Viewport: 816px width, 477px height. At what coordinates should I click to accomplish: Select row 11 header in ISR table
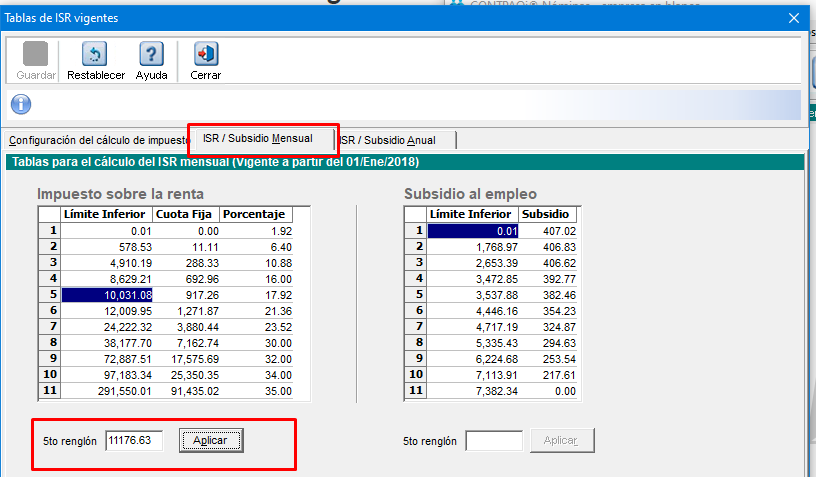[49, 390]
